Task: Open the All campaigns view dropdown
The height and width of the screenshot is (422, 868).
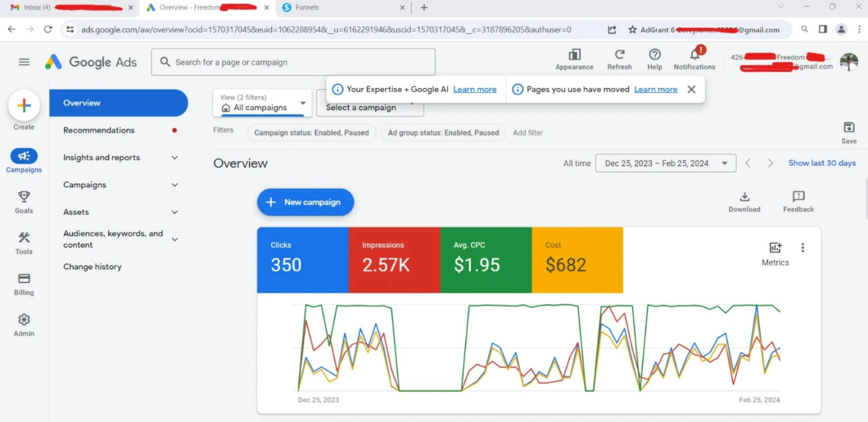Action: (x=263, y=103)
